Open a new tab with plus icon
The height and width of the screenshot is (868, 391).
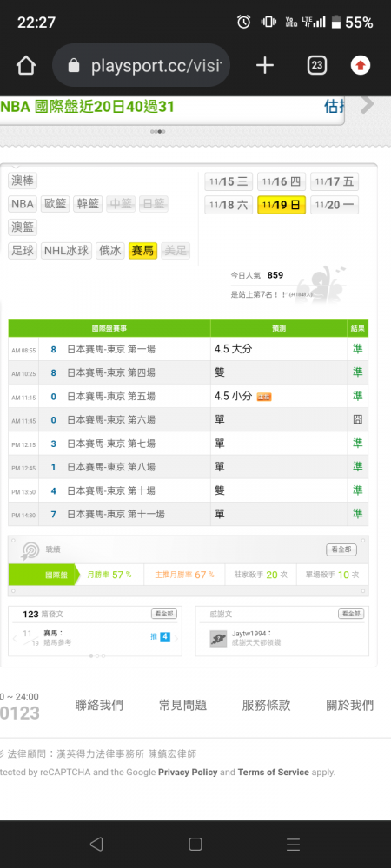coord(265,66)
